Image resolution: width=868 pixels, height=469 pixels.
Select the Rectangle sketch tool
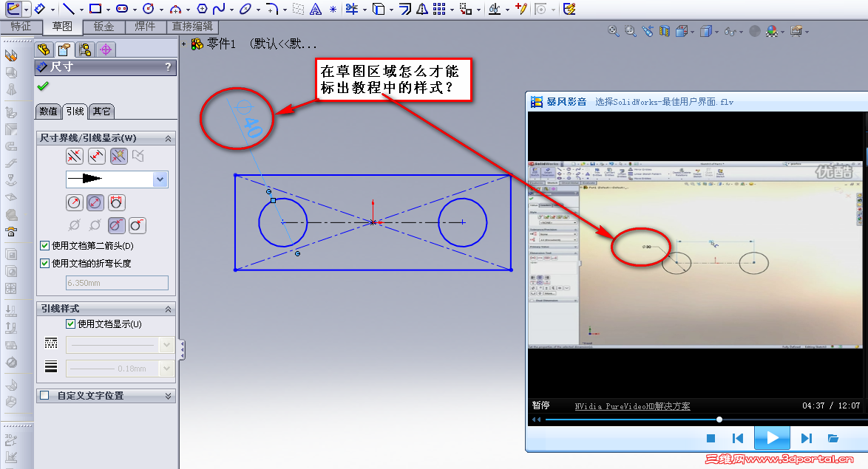click(95, 9)
